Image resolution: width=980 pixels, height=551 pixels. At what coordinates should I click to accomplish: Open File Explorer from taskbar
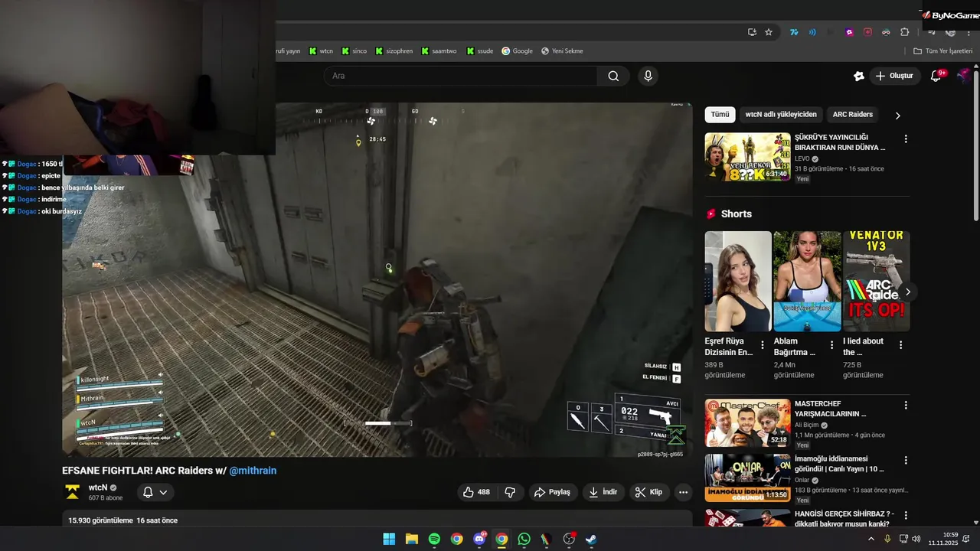tap(411, 539)
